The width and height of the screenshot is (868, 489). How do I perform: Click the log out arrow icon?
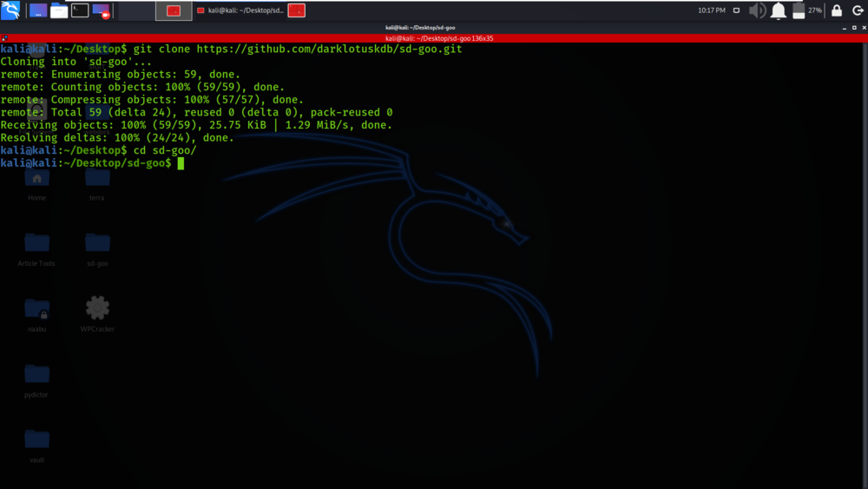click(x=858, y=10)
